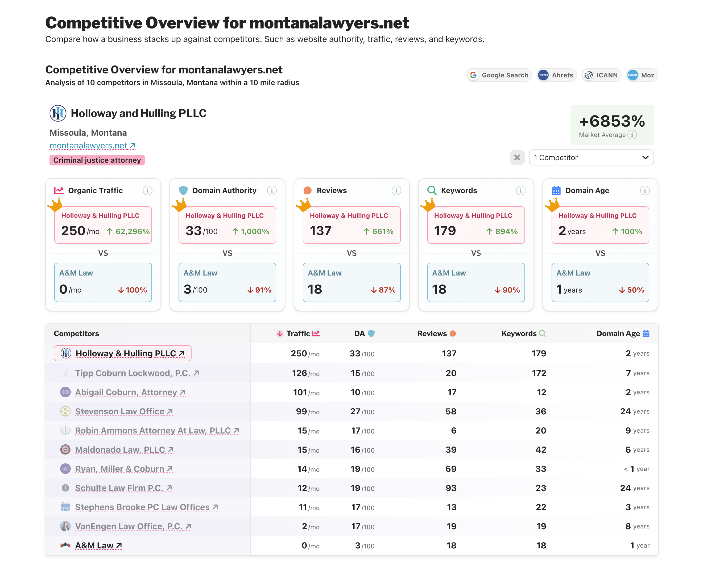
Task: Click the Keywords card info icon
Action: (520, 190)
